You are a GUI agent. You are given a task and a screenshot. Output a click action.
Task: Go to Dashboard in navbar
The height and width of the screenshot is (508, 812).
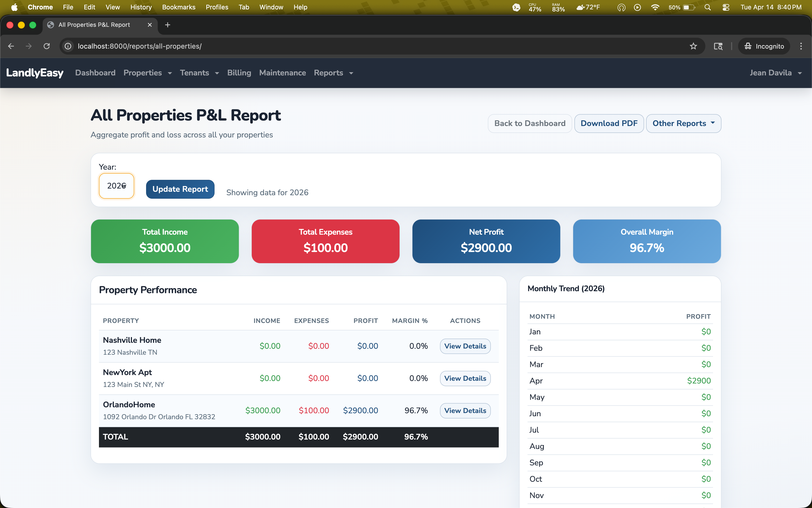95,73
